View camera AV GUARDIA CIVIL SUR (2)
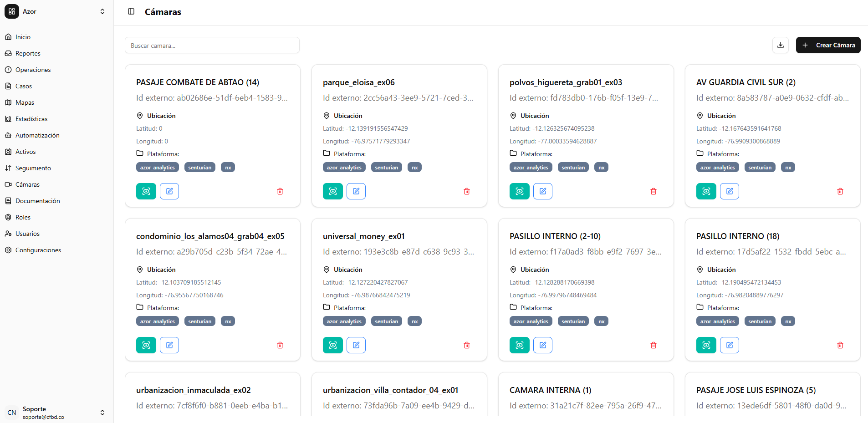Image resolution: width=868 pixels, height=423 pixels. 706,191
